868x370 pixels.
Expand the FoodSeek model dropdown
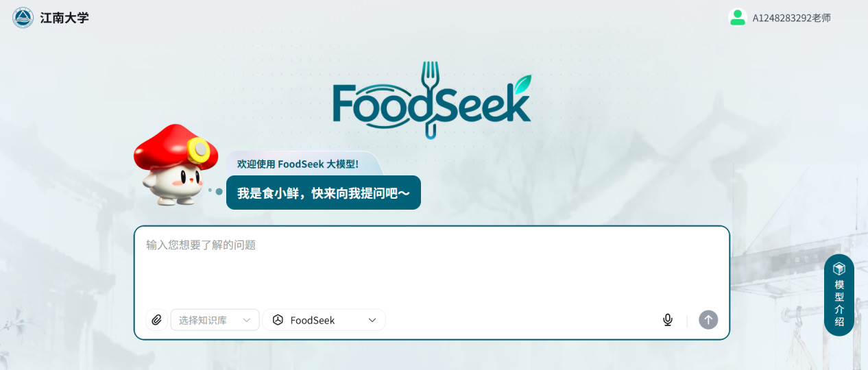pos(324,320)
